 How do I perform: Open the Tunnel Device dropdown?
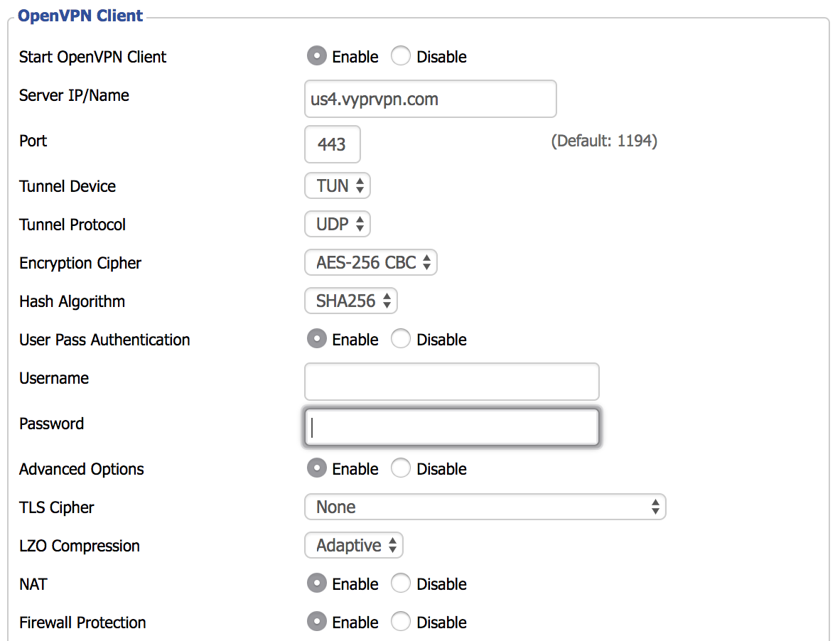coord(338,186)
